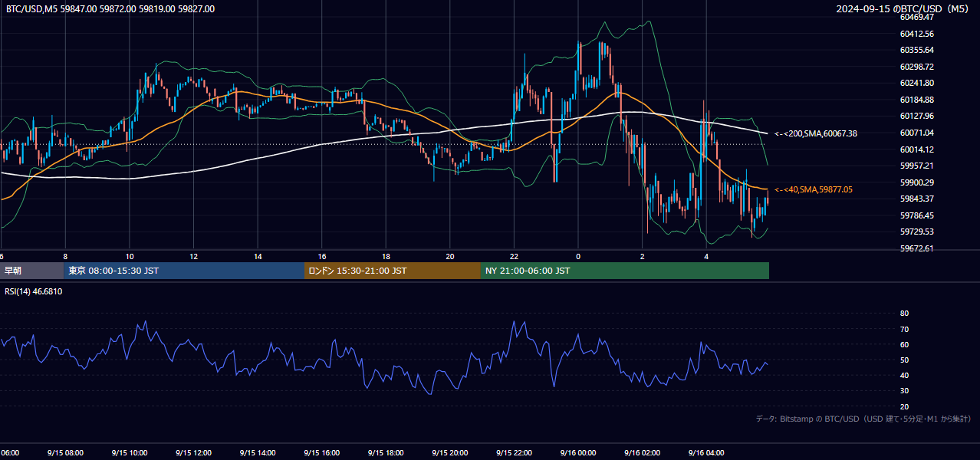The width and height of the screenshot is (980, 460).
Task: Click the 9/15 08:00 time axis label
Action: [65, 453]
